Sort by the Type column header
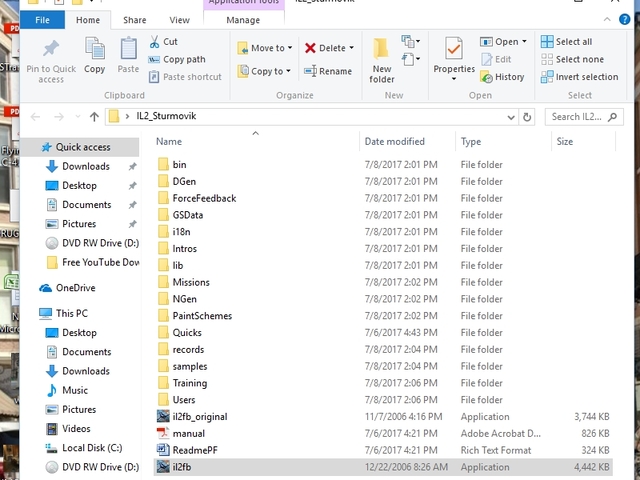Viewport: 640px width, 480px height. pyautogui.click(x=471, y=142)
